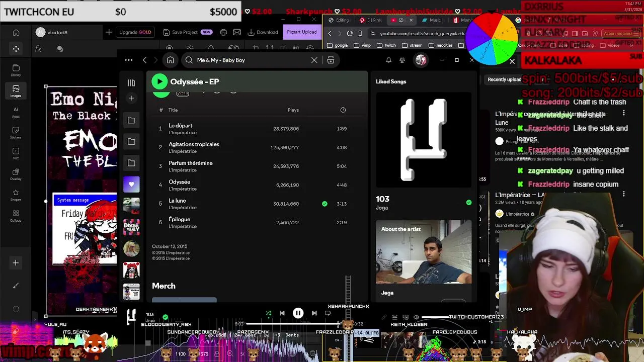Toggle saved checkmark beside 103 in side panel
The image size is (644, 362).
(x=469, y=202)
